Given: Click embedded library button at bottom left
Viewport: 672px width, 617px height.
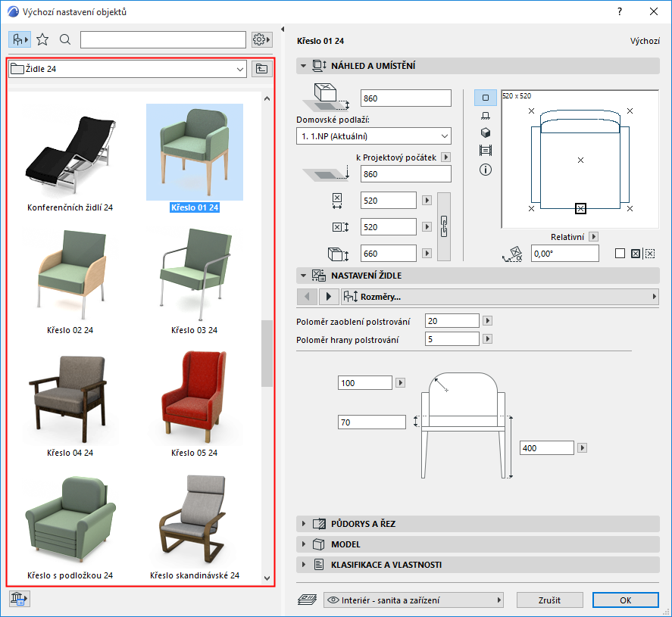Looking at the screenshot, I should pos(18,599).
